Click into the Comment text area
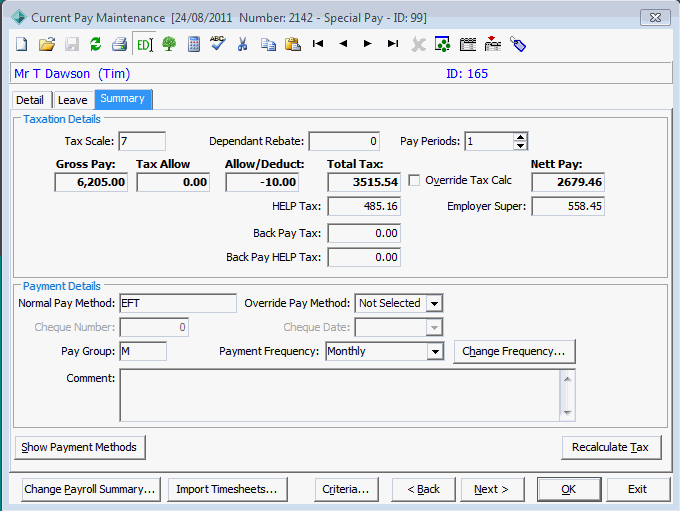Screen dimensions: 680x511 point(340,395)
